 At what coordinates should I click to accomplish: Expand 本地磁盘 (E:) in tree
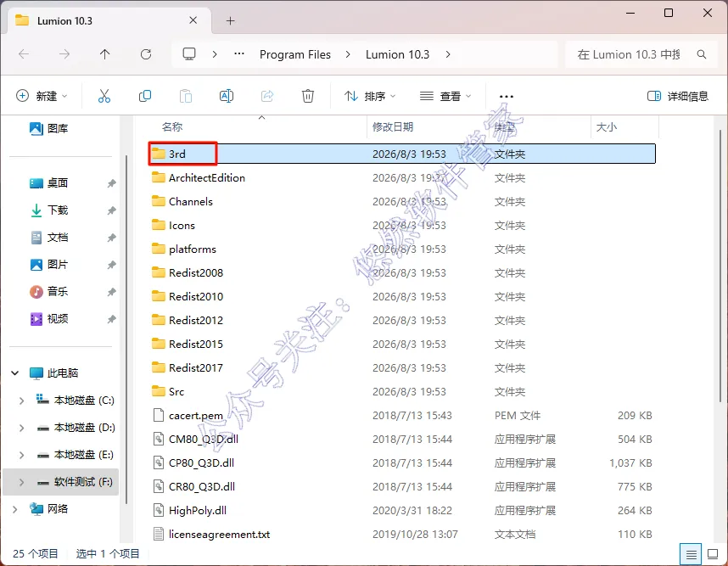[21, 455]
